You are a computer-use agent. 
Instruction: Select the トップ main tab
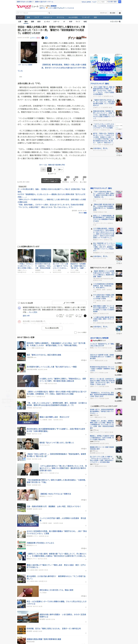point(20,17)
